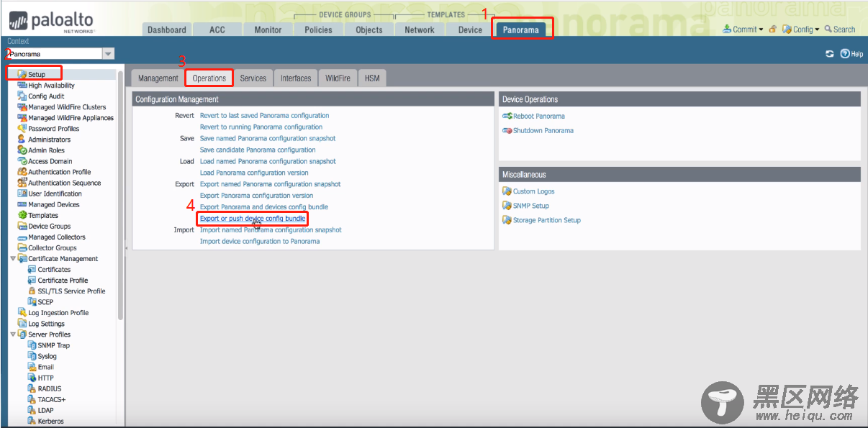Open the Administrators sidebar icon
This screenshot has width=868, height=428.
click(x=22, y=140)
